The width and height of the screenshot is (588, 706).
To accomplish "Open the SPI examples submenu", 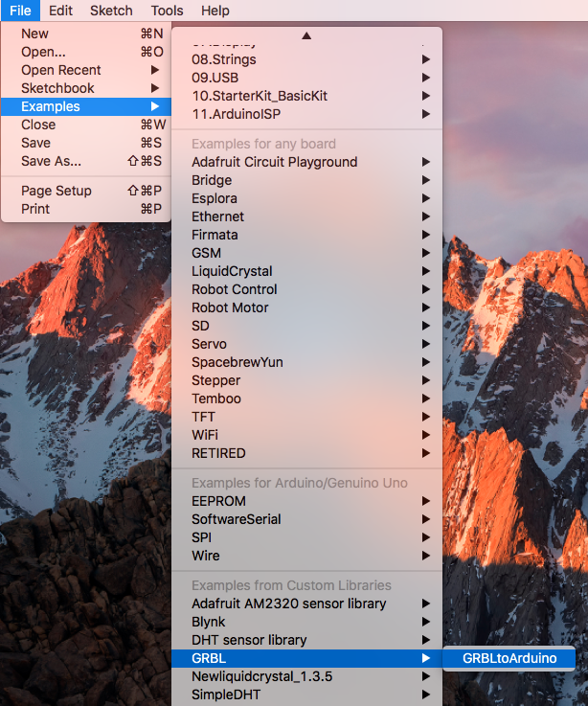I will (306, 537).
